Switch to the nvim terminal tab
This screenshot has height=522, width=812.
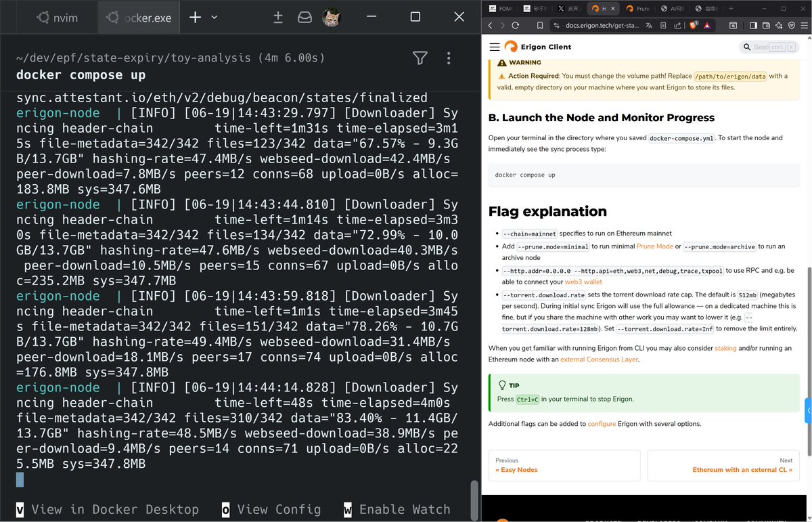pos(55,18)
